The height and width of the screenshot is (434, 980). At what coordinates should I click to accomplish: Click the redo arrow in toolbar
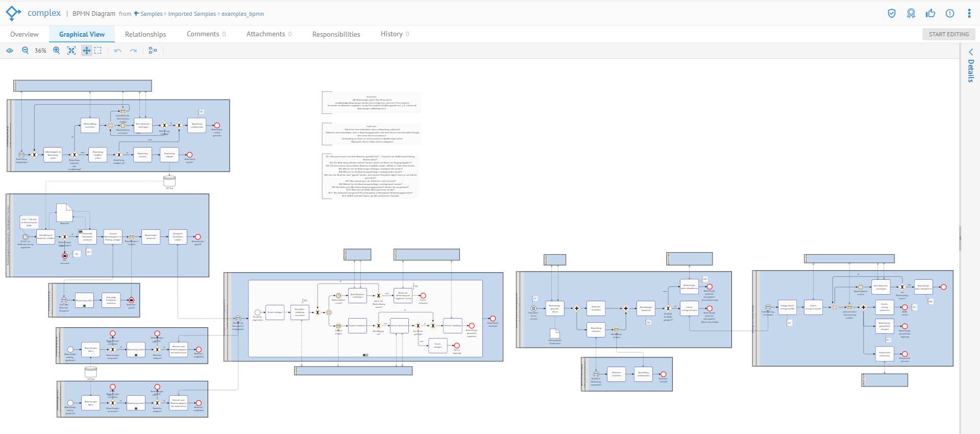click(133, 51)
